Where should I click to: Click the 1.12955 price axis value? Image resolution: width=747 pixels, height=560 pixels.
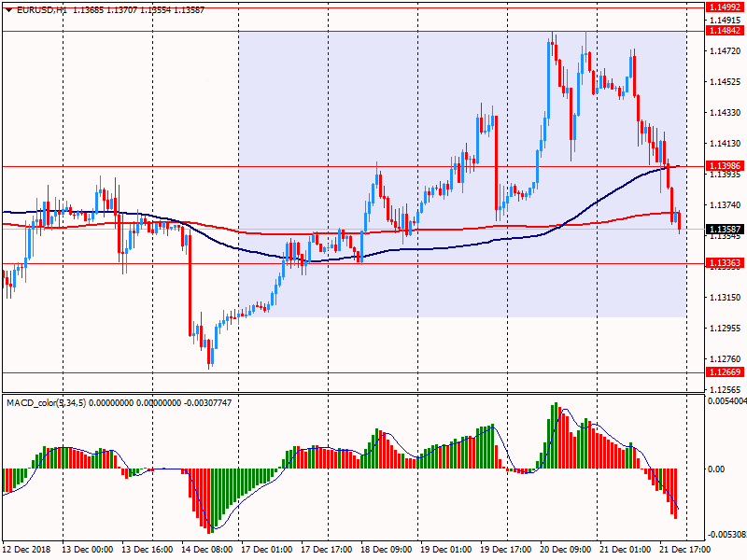pyautogui.click(x=726, y=329)
